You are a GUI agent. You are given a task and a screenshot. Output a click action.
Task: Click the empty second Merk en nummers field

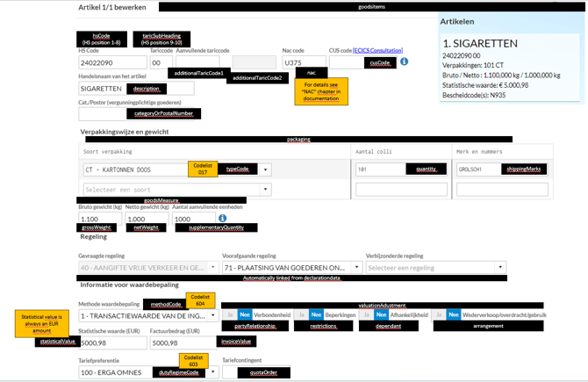click(502, 190)
